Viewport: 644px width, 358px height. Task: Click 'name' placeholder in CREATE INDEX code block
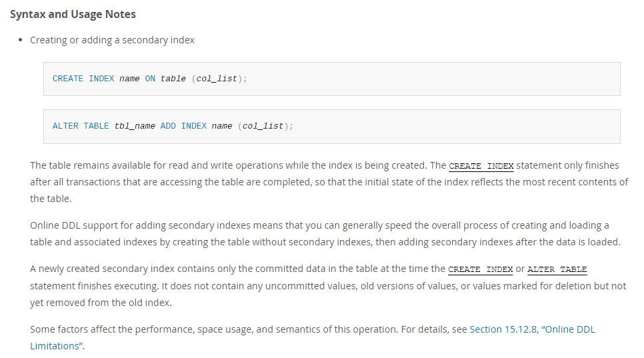coord(129,79)
